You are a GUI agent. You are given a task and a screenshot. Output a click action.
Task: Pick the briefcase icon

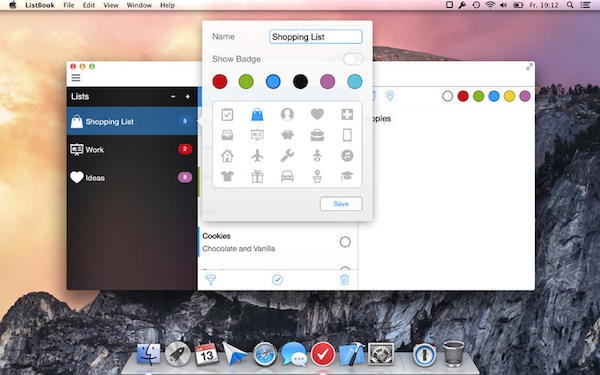coord(317,135)
